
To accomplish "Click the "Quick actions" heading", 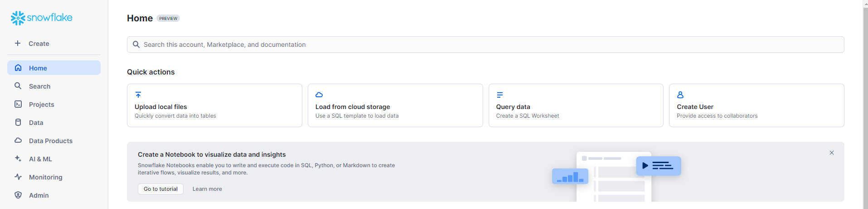I will [x=151, y=72].
